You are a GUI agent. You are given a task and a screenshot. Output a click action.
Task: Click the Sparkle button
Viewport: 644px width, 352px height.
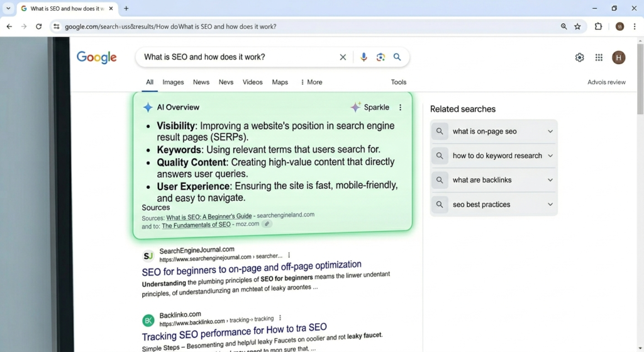(370, 107)
